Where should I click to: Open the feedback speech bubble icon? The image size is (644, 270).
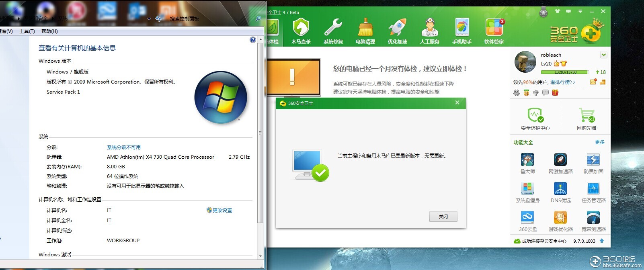point(568,11)
